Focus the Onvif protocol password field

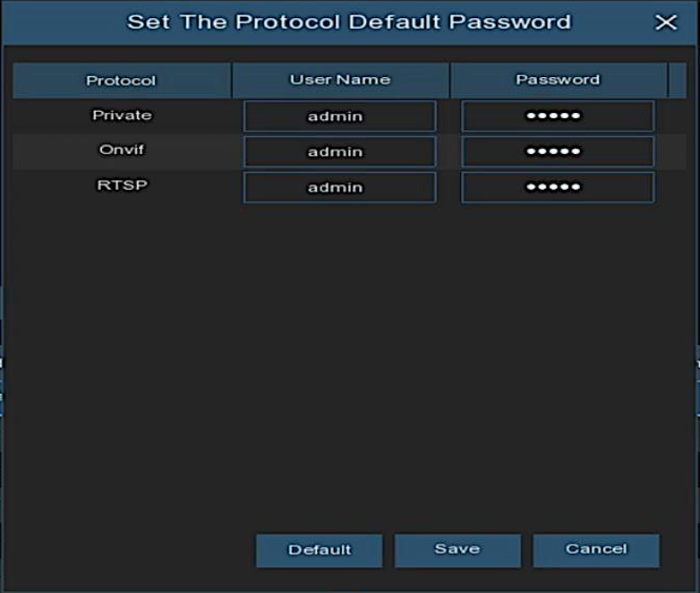pyautogui.click(x=558, y=151)
